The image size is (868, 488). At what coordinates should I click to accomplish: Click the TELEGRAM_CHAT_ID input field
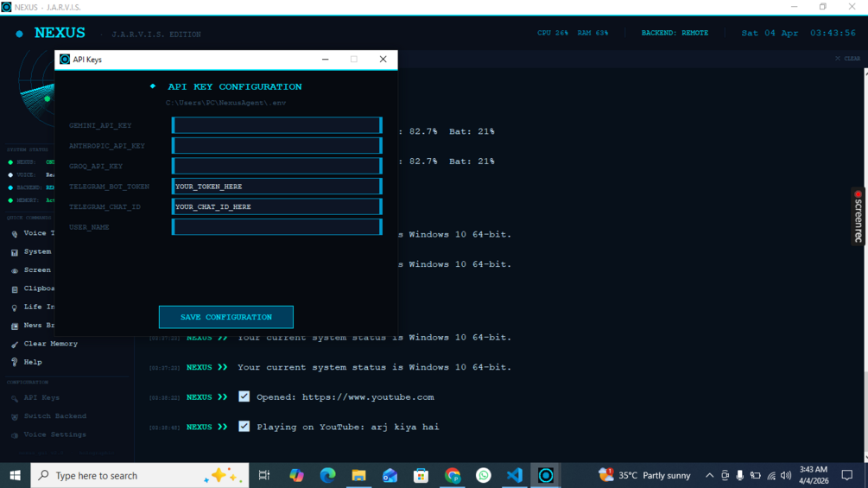[276, 206]
